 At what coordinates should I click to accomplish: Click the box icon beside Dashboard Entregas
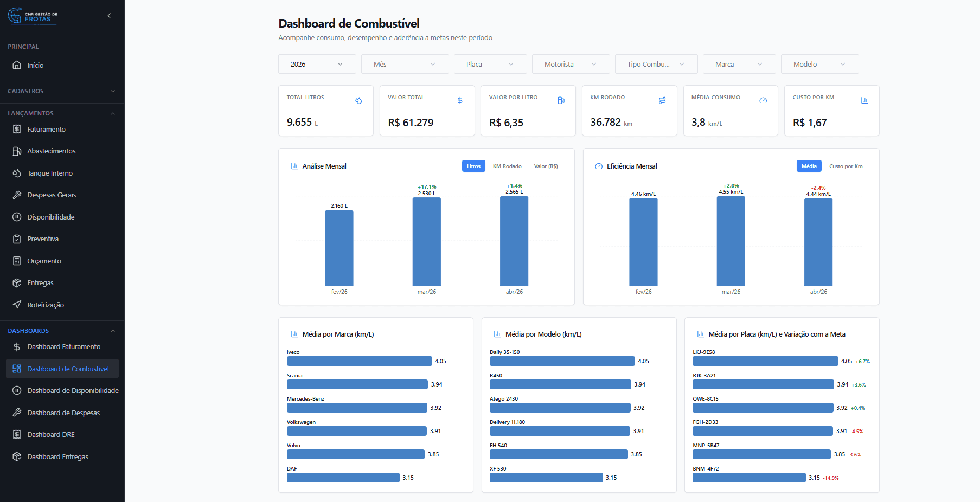[x=17, y=456]
